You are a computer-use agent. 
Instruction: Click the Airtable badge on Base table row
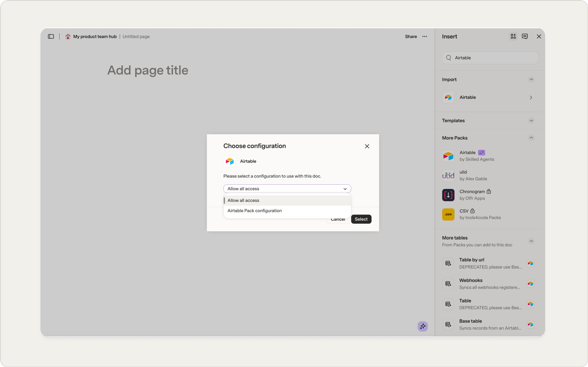(530, 324)
